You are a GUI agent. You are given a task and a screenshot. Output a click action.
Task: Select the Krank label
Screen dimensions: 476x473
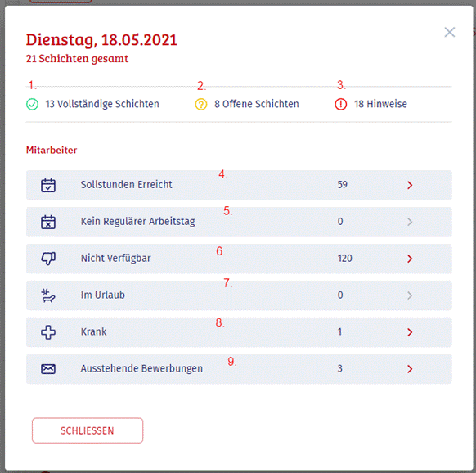click(x=93, y=331)
